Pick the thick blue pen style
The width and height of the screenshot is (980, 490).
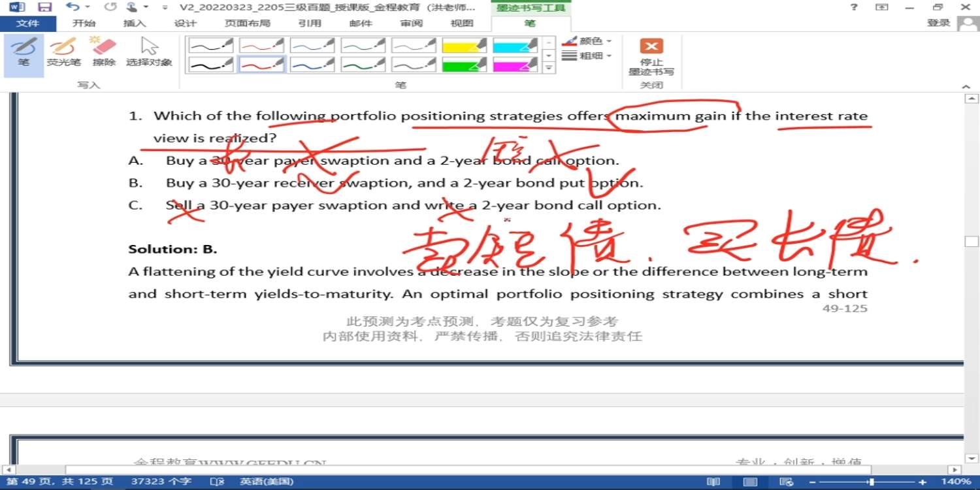(312, 65)
